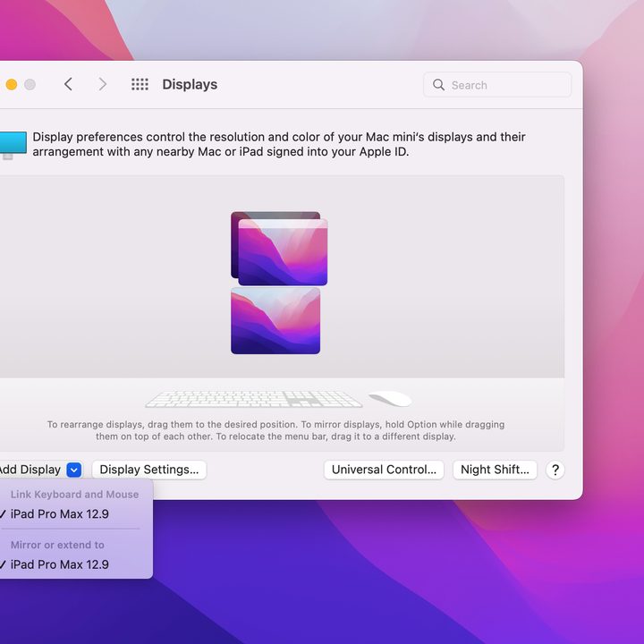This screenshot has height=644, width=644.
Task: Click the 'To rearrange displays' instruction text
Action: tap(275, 430)
